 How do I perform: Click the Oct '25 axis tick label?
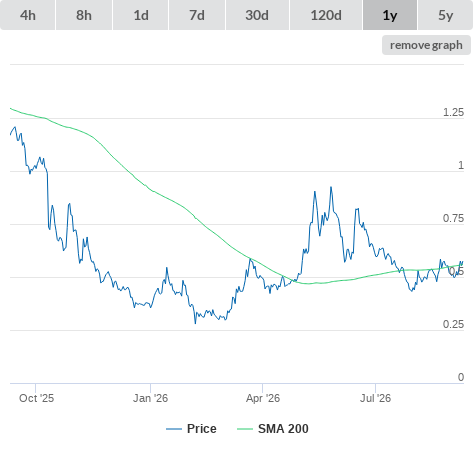click(x=36, y=398)
